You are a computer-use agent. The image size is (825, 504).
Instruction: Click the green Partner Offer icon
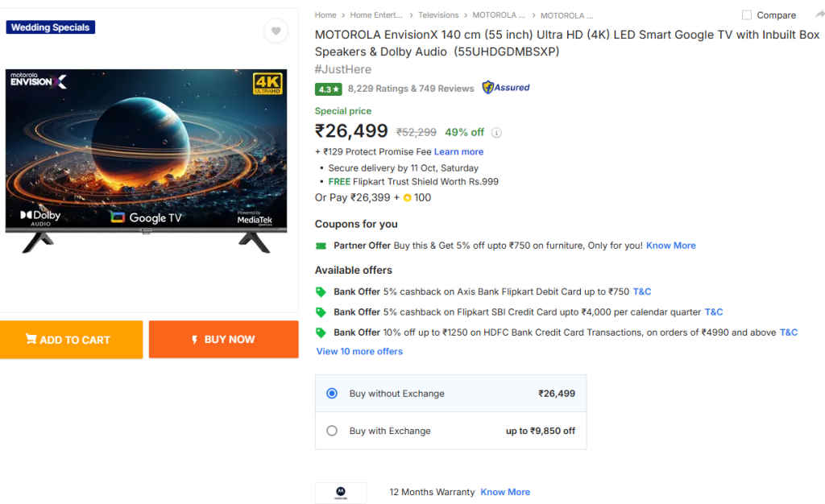click(322, 246)
